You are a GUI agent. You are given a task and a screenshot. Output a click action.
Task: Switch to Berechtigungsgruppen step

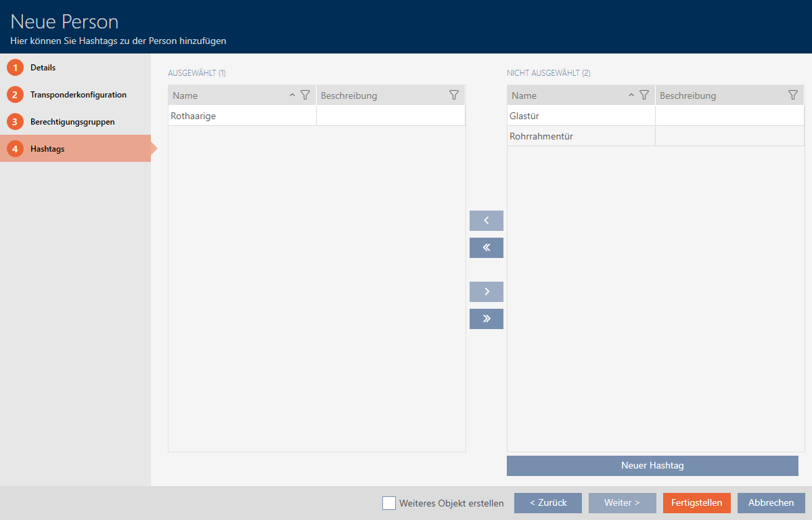(x=72, y=122)
